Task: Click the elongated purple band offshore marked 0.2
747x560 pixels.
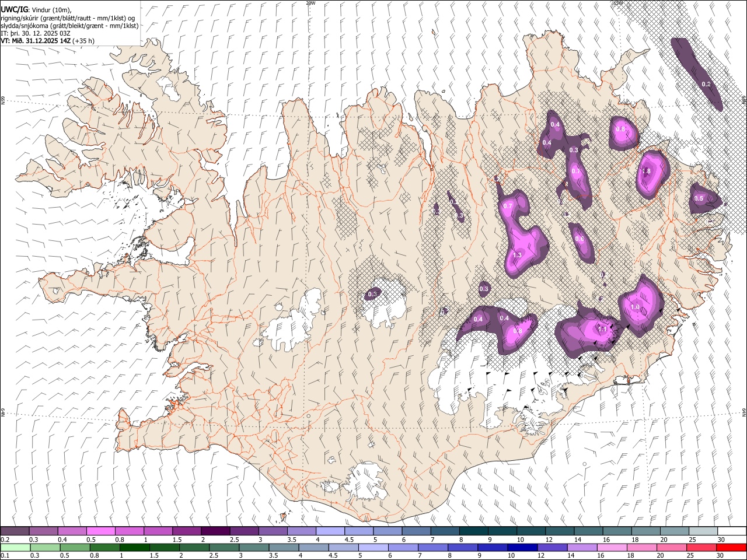Action: click(698, 73)
